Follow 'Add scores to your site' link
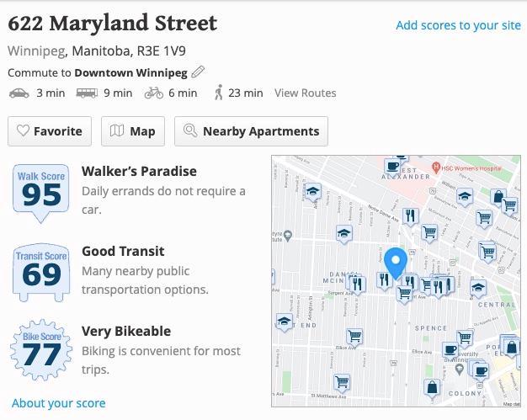 [458, 25]
